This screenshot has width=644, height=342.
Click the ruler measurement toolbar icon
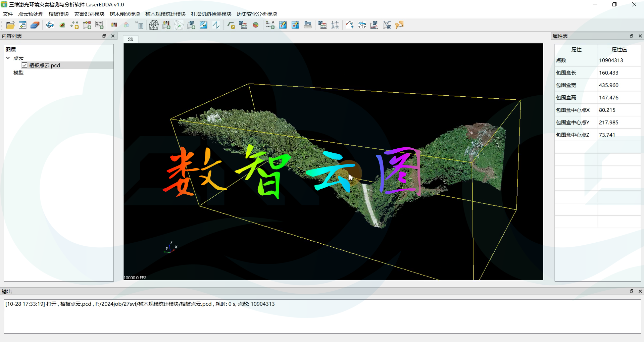coord(308,25)
